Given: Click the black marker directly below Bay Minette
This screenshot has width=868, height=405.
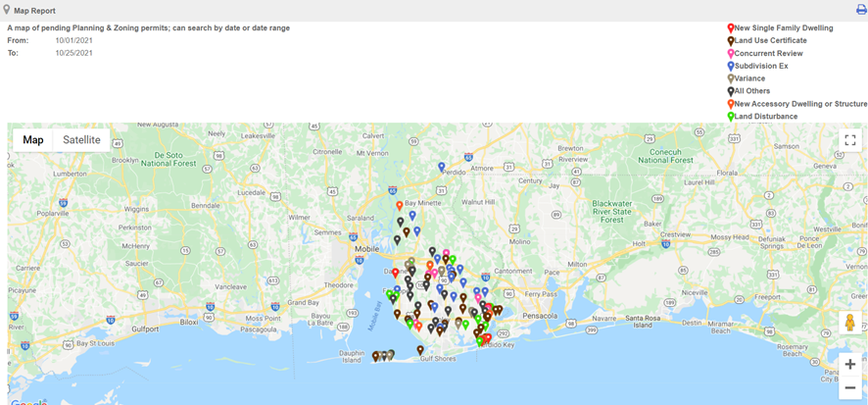Looking at the screenshot, I should click(401, 223).
